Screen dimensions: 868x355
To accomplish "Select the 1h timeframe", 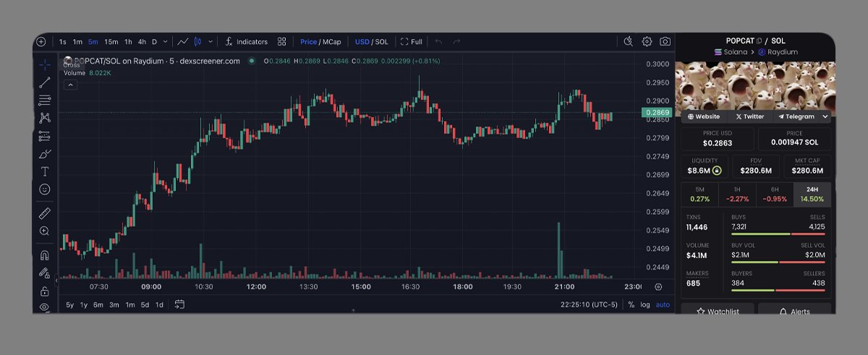I will [128, 42].
